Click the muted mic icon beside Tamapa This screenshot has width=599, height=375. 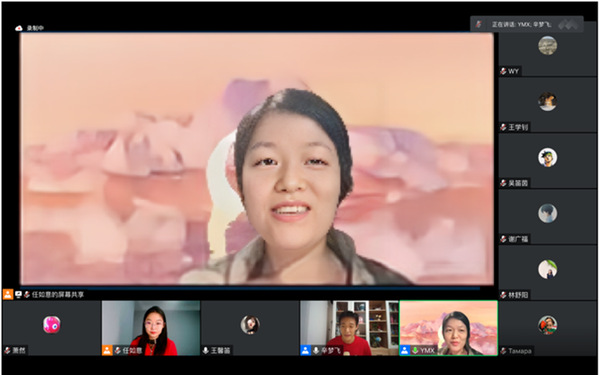(503, 351)
